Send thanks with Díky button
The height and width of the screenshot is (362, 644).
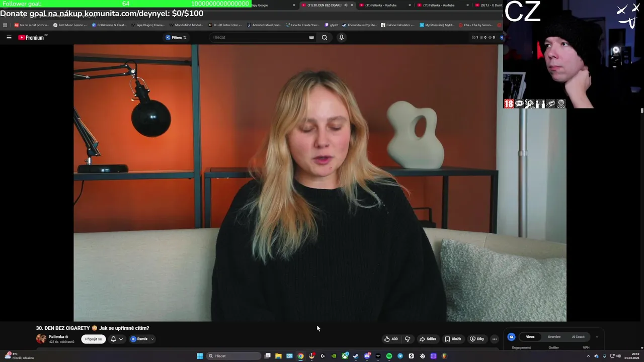point(477,339)
